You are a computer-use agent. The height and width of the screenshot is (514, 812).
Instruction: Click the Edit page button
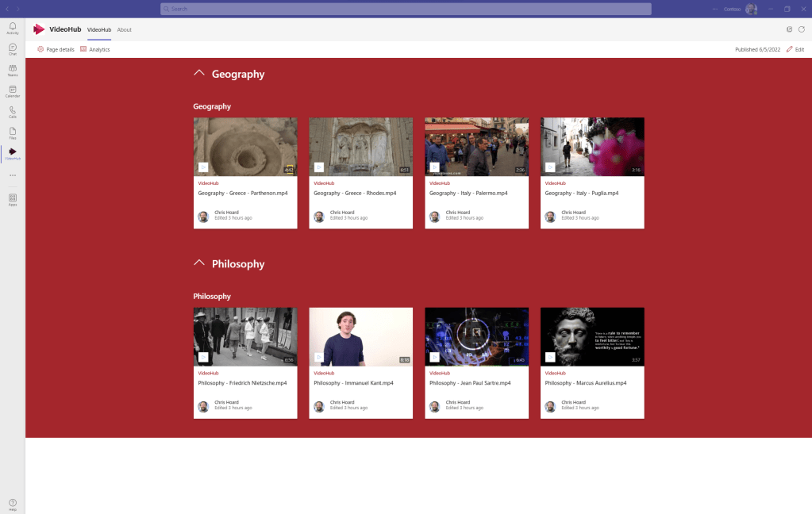tap(795, 49)
